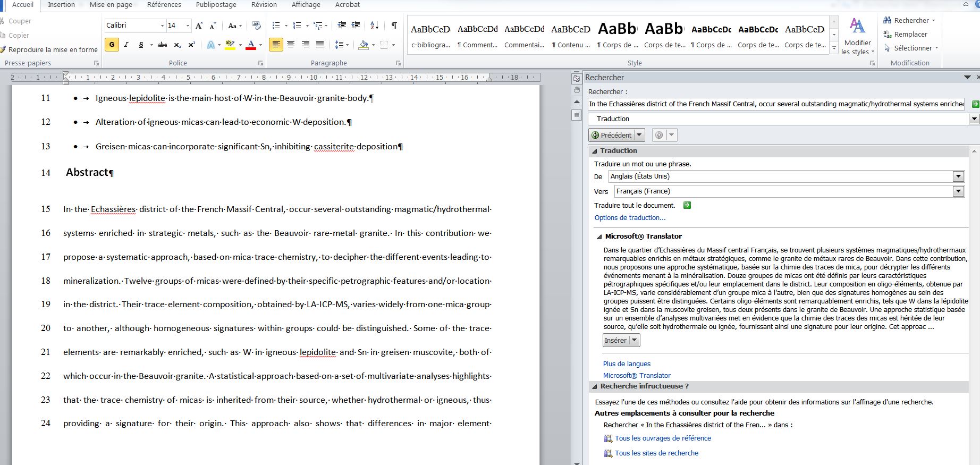The width and height of the screenshot is (980, 465).
Task: Click the subscript icon
Action: pyautogui.click(x=178, y=45)
